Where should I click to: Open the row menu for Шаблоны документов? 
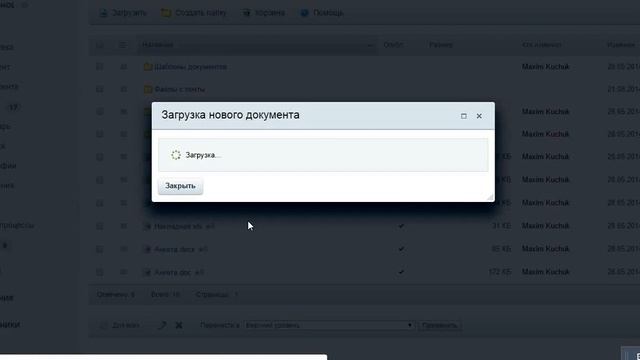pos(123,67)
